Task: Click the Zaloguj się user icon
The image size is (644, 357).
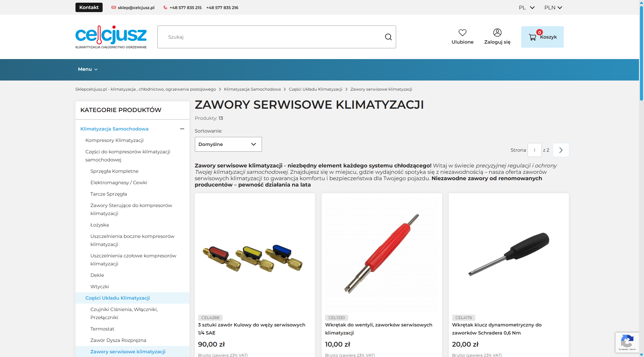Action: pos(497,33)
